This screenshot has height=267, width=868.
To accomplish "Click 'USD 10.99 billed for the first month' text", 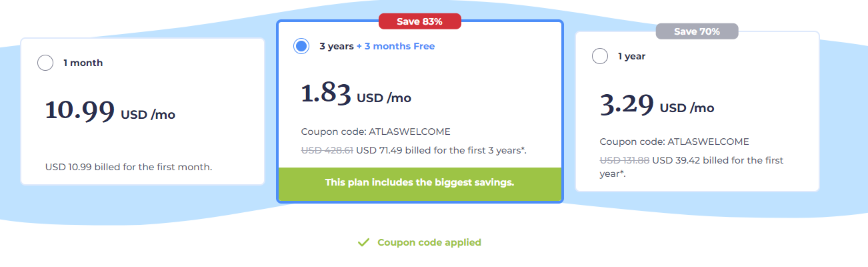I will (129, 166).
